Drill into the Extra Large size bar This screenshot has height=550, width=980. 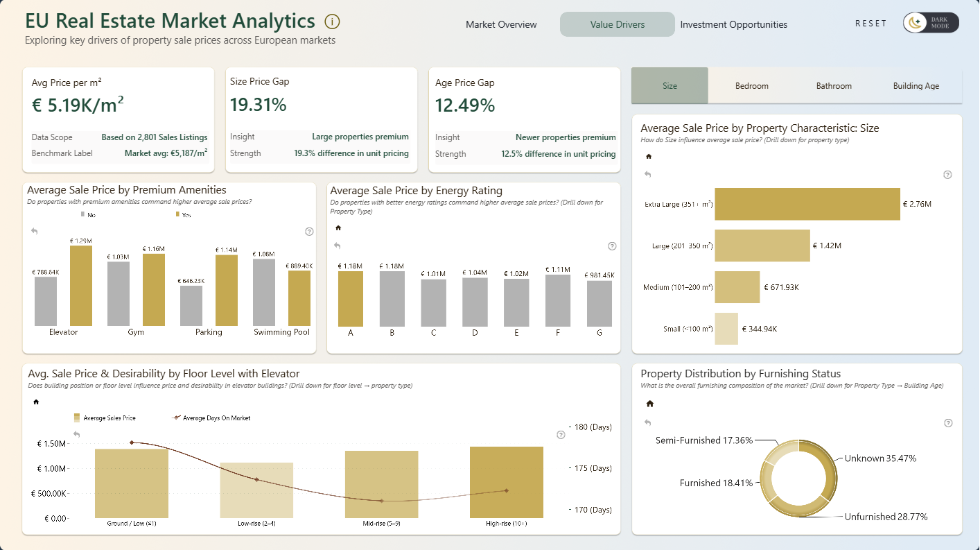point(807,204)
